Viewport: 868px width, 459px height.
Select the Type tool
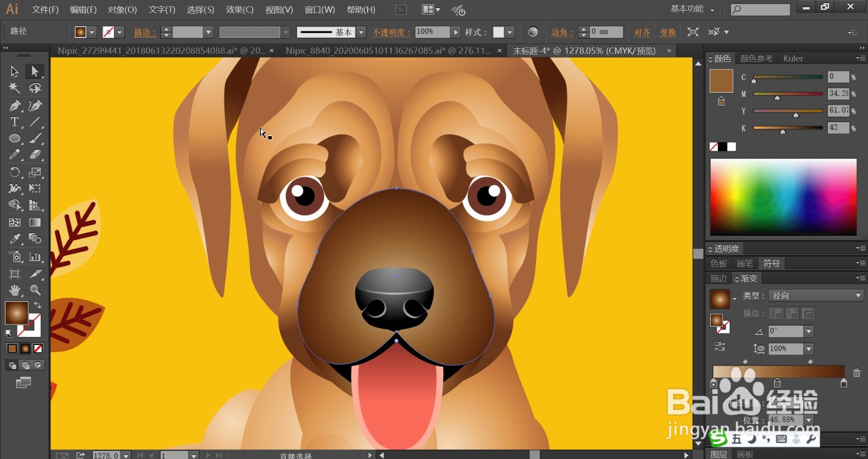pos(15,122)
